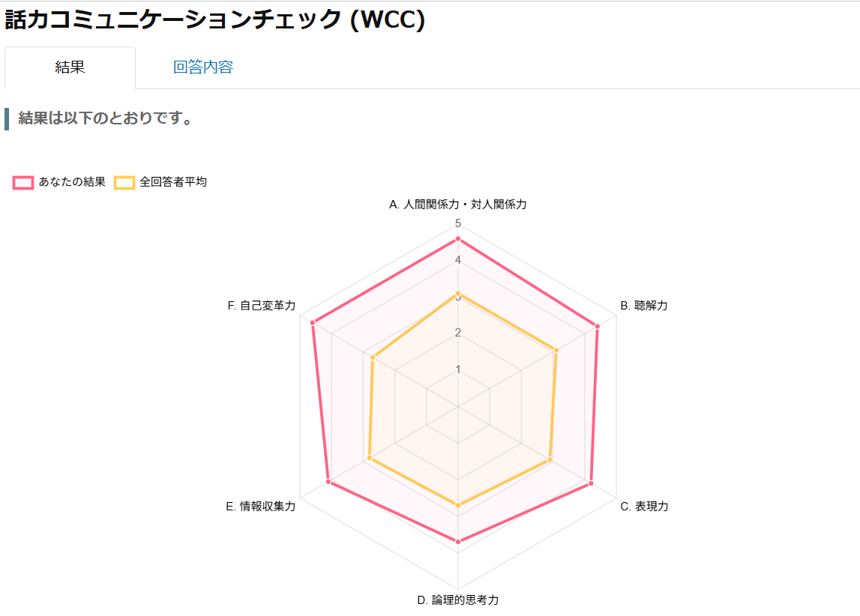Click the pink data point for F. 自己変革力
Screen dimensions: 860x616
313,323
